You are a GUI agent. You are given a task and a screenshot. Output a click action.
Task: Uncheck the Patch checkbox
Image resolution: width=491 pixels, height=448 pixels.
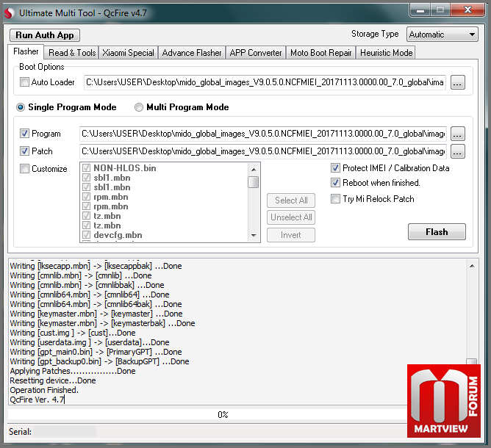coord(24,151)
